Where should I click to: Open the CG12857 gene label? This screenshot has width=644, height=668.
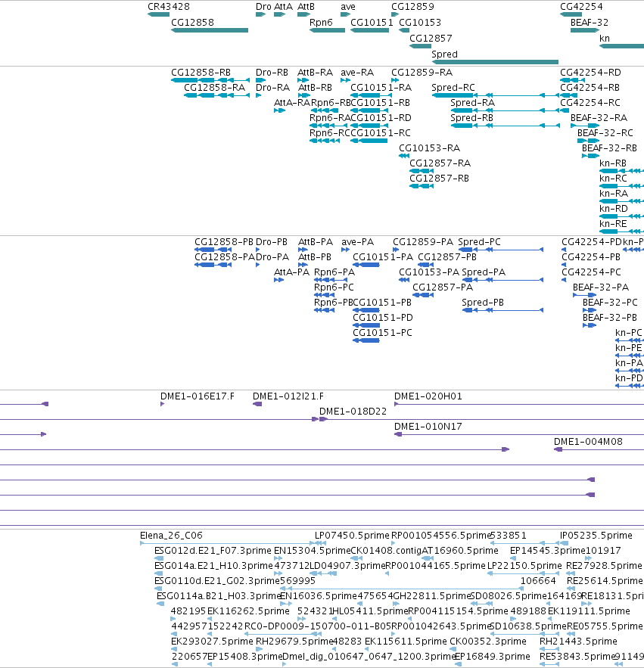tap(431, 39)
